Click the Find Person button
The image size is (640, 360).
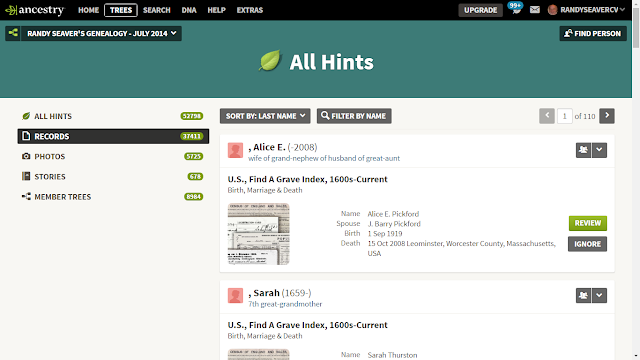click(593, 33)
